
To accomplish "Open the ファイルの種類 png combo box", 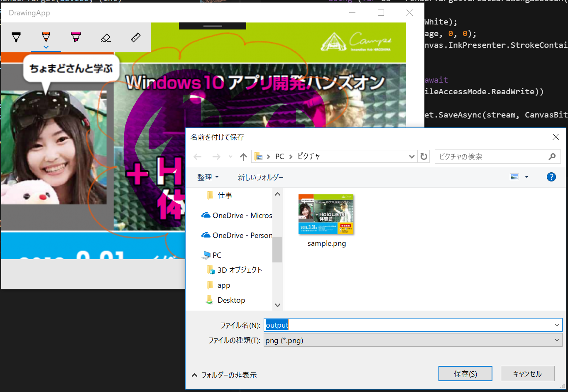I will [x=413, y=341].
